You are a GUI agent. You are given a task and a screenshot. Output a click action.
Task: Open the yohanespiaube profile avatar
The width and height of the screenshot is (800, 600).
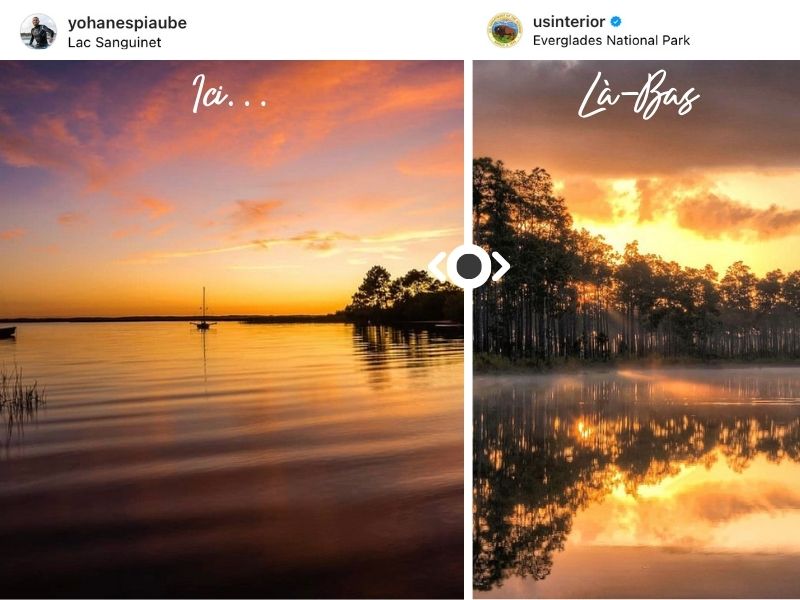[38, 31]
